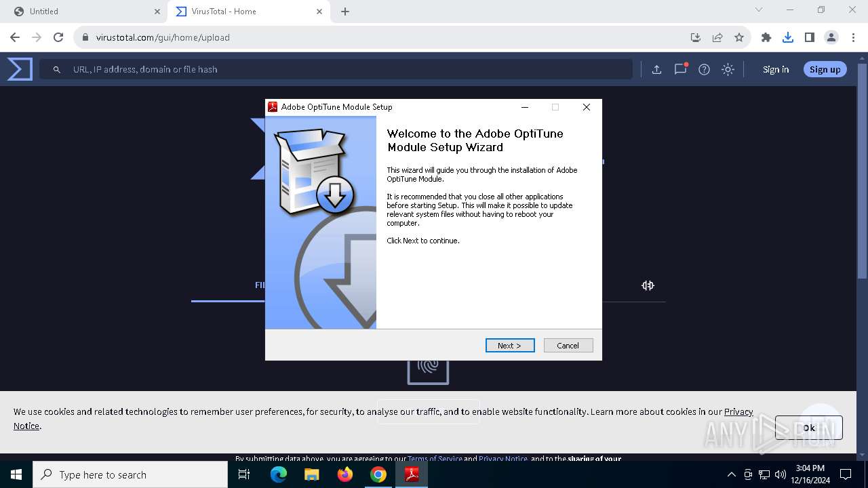Close the VirusTotal - Home tab
868x488 pixels.
click(319, 12)
